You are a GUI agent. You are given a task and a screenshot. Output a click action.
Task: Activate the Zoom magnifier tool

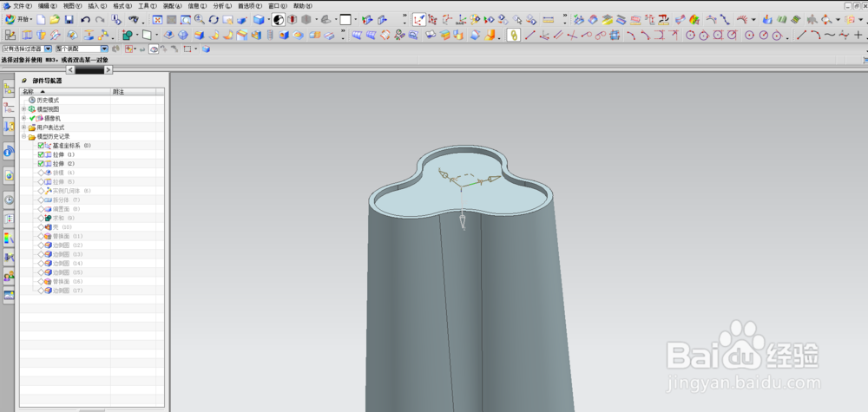pyautogui.click(x=200, y=19)
